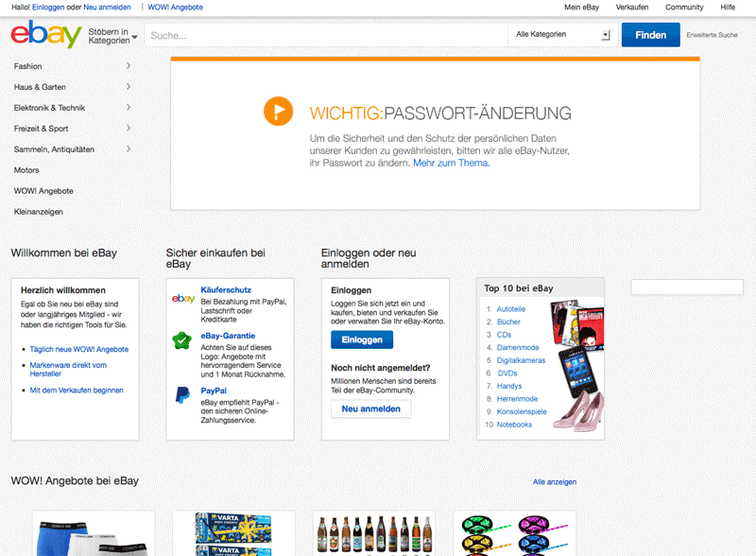
Task: Open DVDs in Top 10 list
Action: tap(507, 374)
